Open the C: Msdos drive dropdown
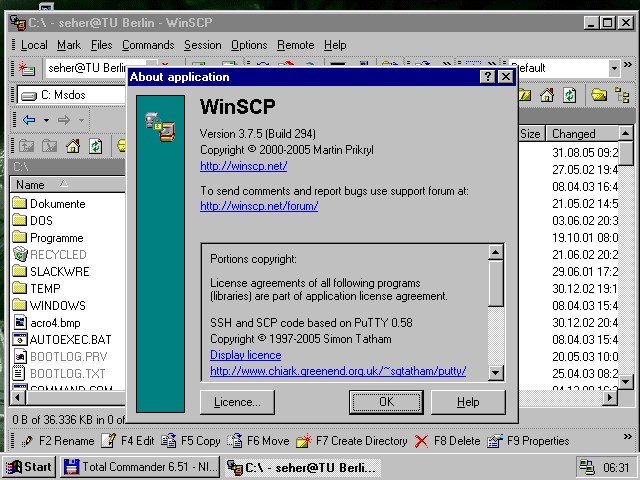Viewport: 640px width, 480px height. click(x=71, y=96)
